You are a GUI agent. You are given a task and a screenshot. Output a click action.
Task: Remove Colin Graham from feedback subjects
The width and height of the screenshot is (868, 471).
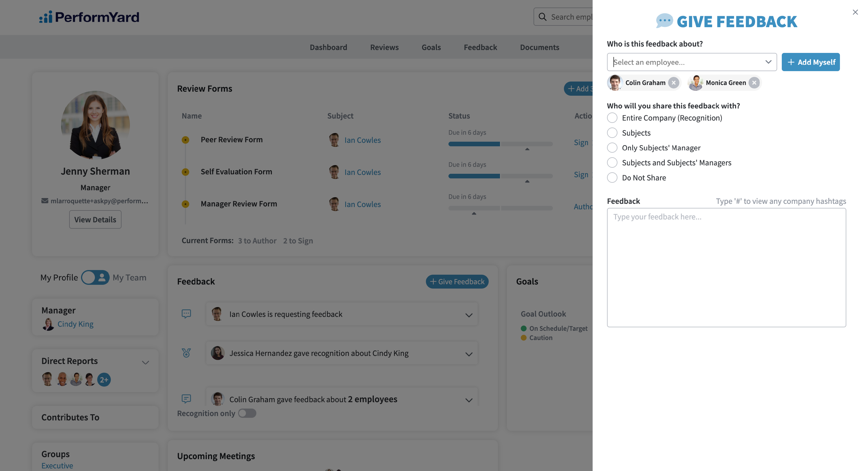pyautogui.click(x=673, y=82)
